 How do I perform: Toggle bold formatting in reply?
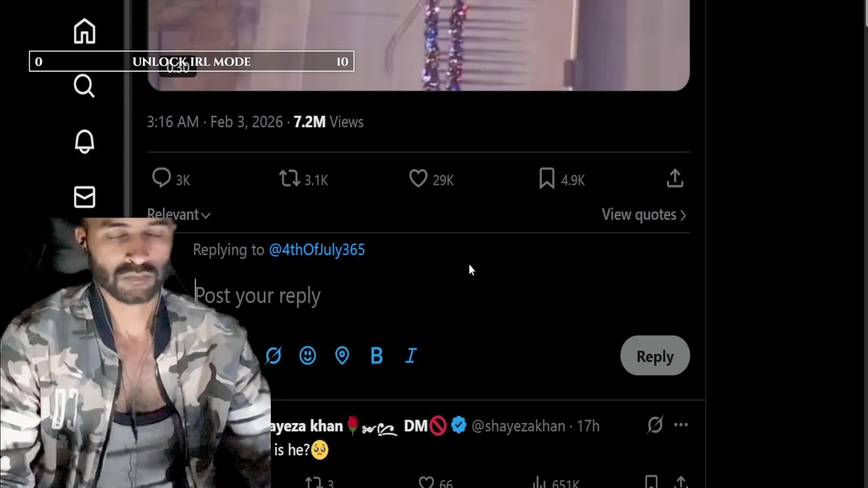coord(376,356)
